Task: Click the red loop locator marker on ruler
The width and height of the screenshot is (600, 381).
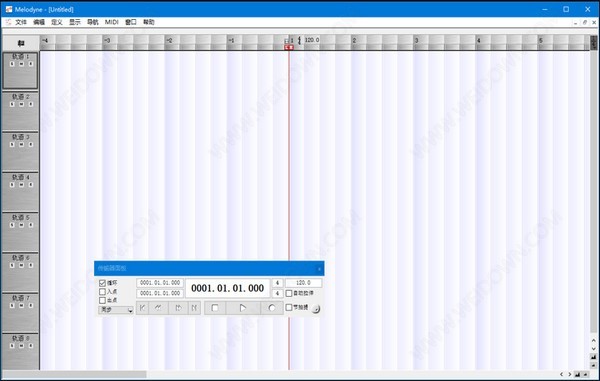Action: (289, 47)
